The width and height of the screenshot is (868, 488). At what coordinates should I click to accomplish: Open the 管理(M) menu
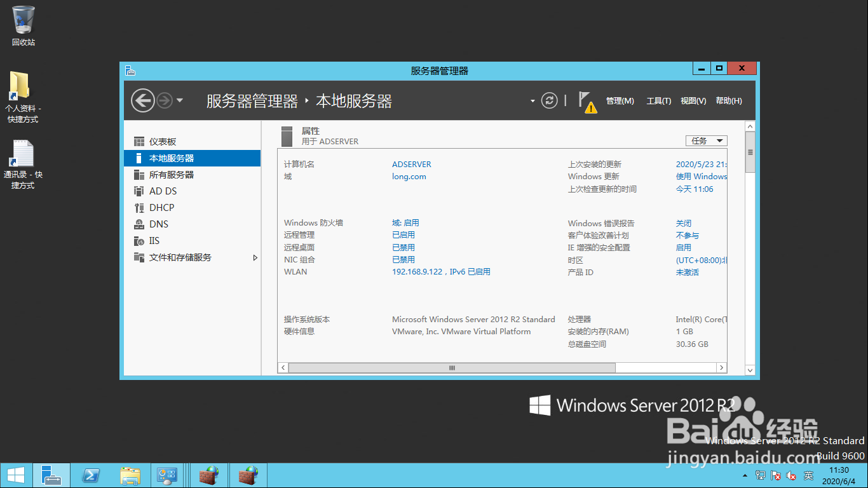[620, 101]
